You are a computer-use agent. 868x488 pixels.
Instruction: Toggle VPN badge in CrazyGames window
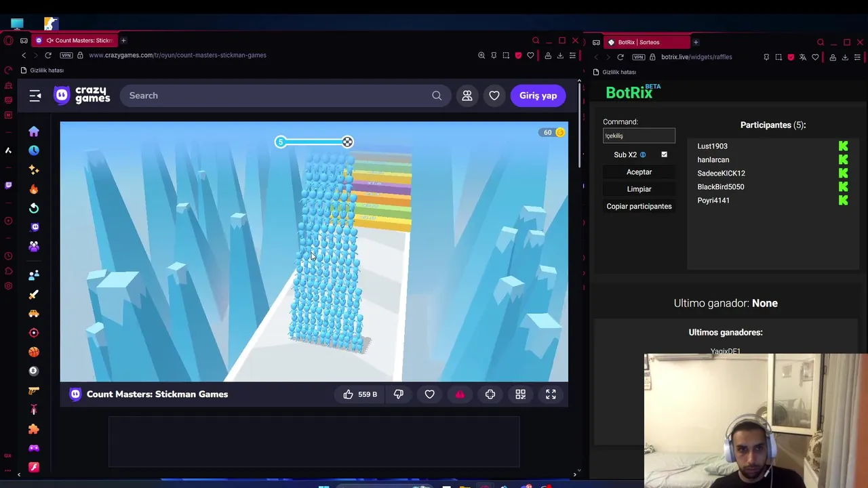point(66,55)
